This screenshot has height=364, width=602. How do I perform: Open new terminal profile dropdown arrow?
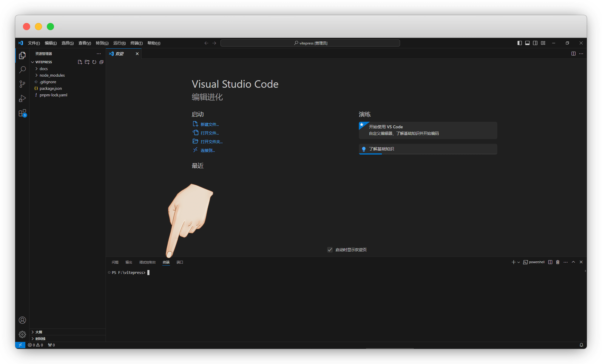click(x=518, y=262)
